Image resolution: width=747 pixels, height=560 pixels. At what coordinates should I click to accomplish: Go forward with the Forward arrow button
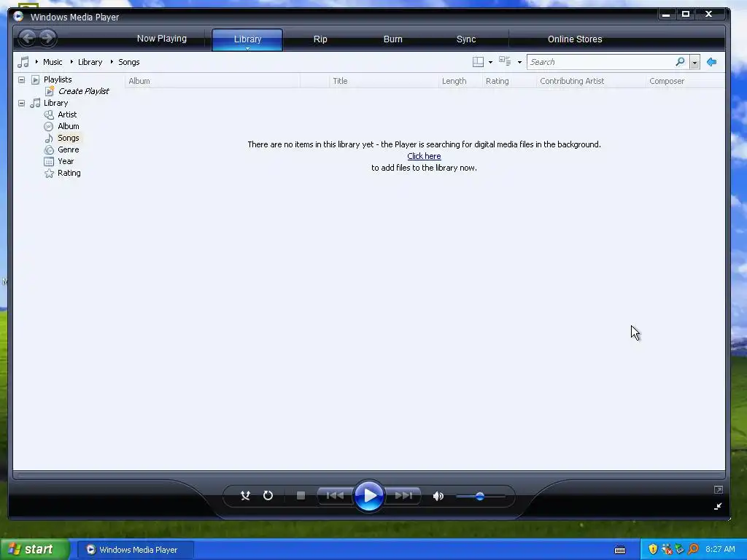47,38
